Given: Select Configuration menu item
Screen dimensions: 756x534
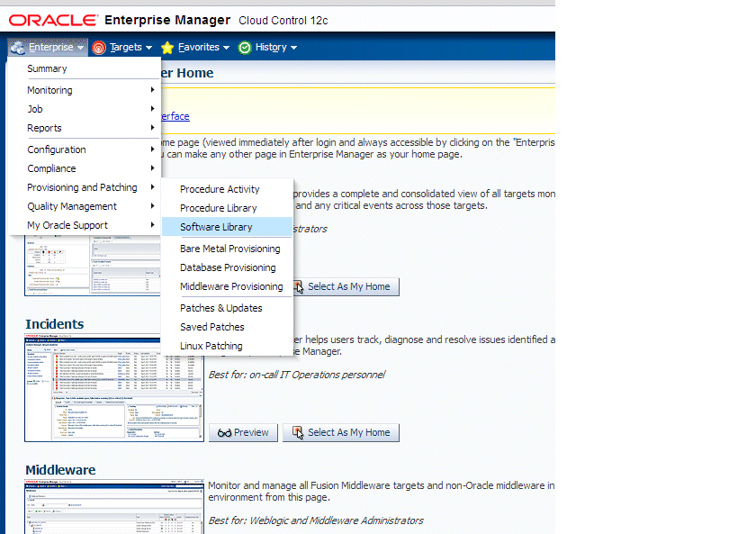Looking at the screenshot, I should (84, 149).
